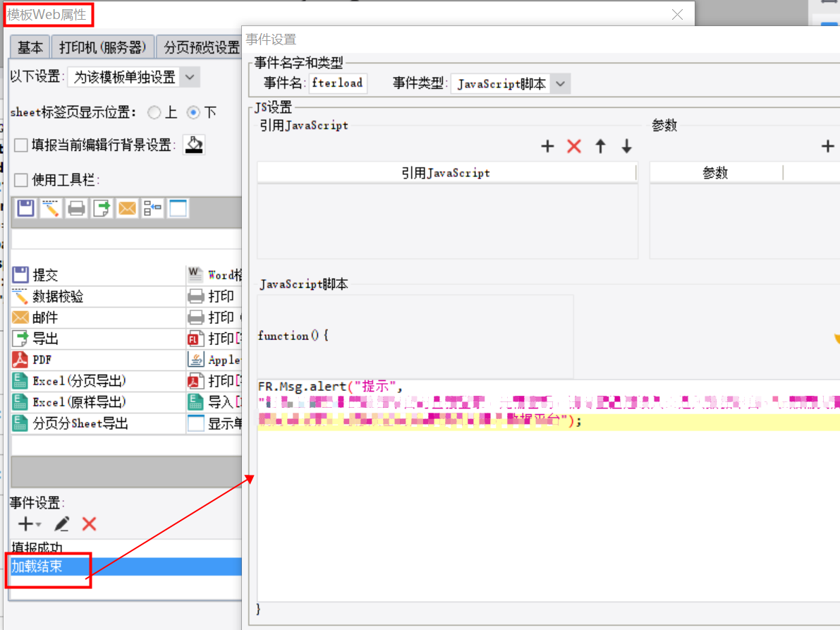This screenshot has width=840, height=630.
Task: Select the 分页分Sheet导出 tool item
Action: [x=98, y=423]
